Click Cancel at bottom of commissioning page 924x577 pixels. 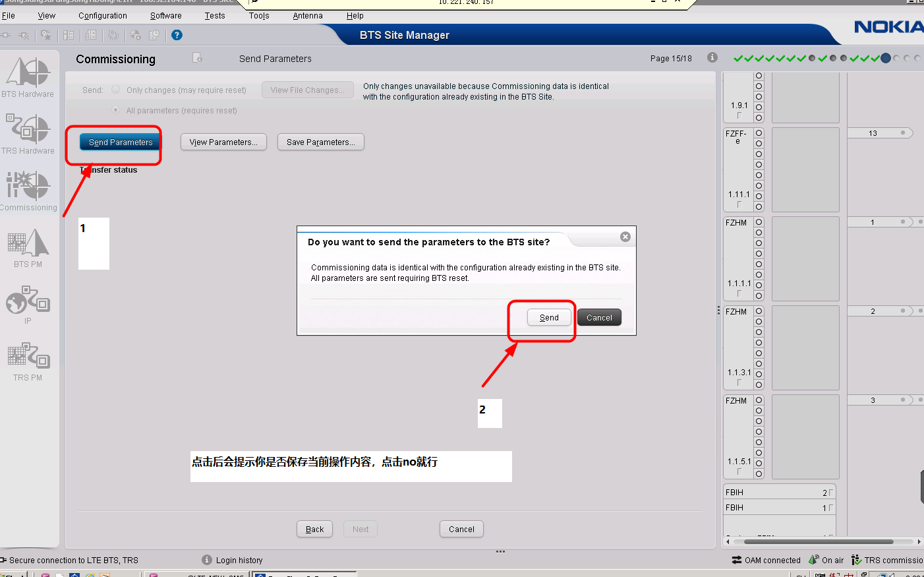461,530
